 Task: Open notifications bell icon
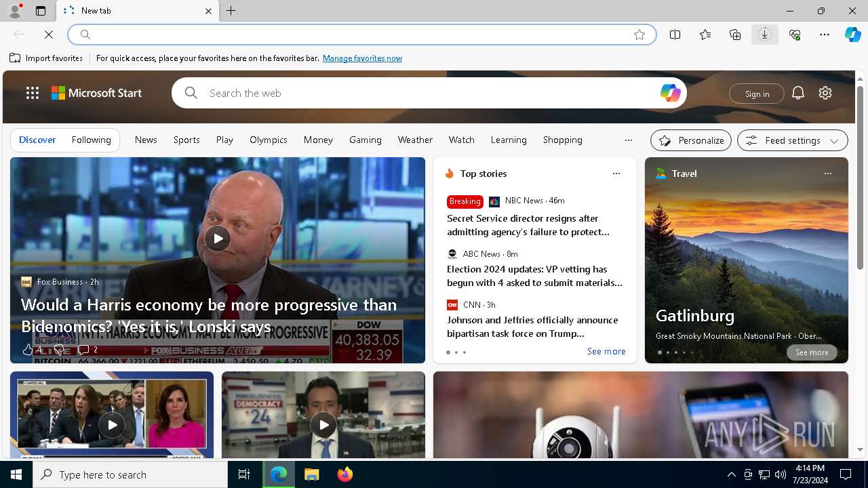[x=798, y=93]
